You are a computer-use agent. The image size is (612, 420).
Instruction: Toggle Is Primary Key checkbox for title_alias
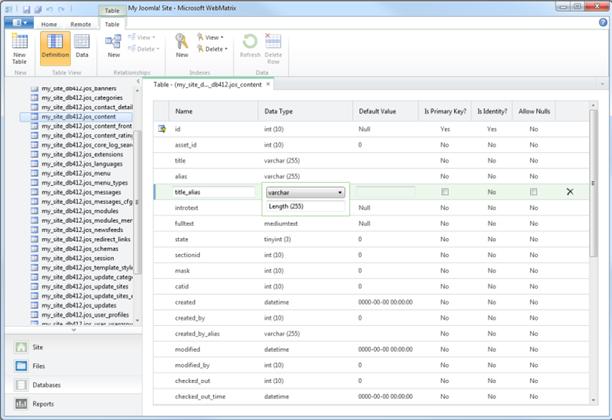coord(445,192)
